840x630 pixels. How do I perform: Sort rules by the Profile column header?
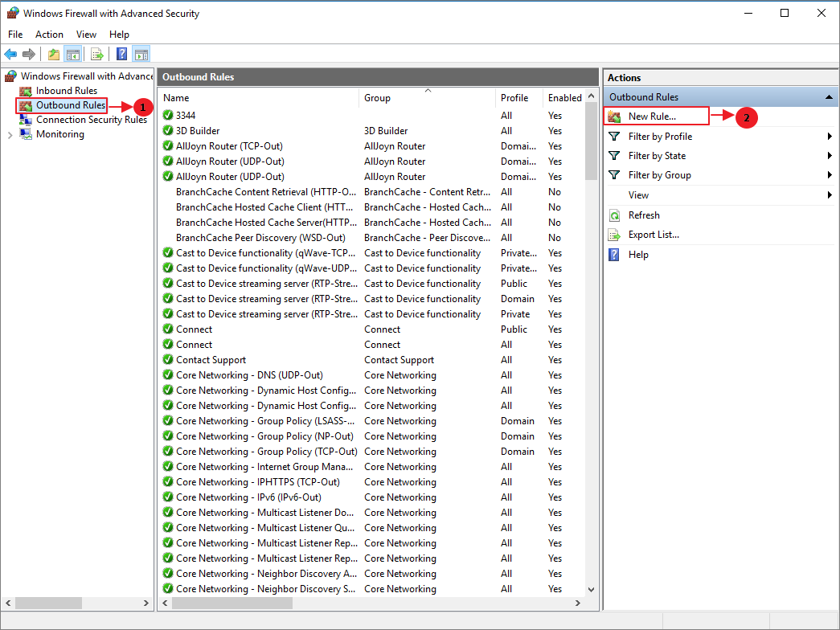pos(519,98)
